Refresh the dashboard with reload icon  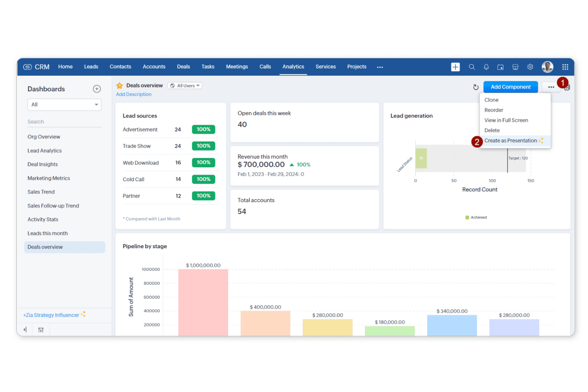(x=476, y=87)
